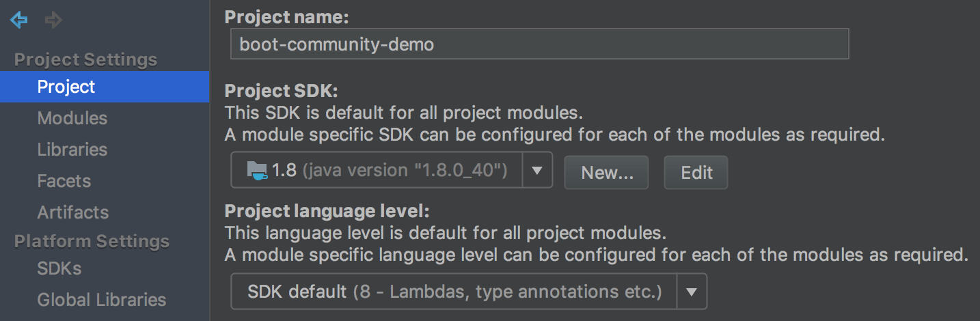
Task: Expand the Project language level dropdown arrow
Action: tap(692, 292)
